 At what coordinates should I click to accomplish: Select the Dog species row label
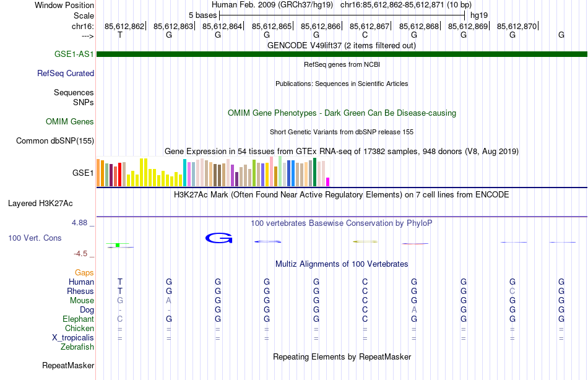point(87,310)
